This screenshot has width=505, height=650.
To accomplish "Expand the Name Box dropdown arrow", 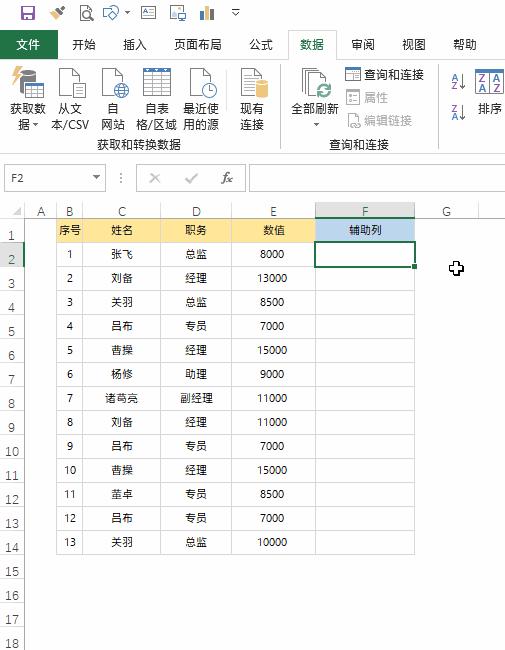I will (x=96, y=177).
